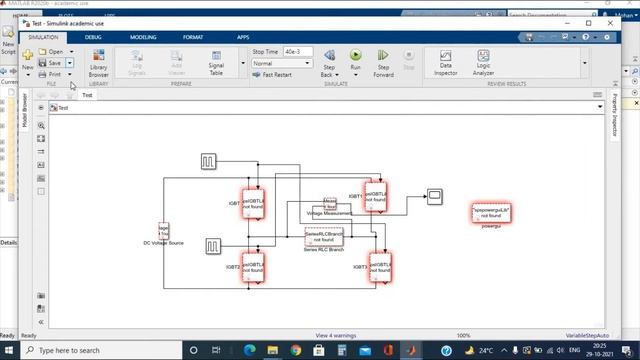This screenshot has width=640, height=360.
Task: Select the IGBT1 block
Action: point(376,197)
